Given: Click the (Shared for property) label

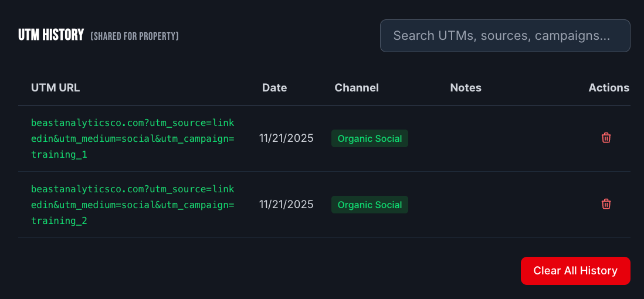Looking at the screenshot, I should 135,36.
